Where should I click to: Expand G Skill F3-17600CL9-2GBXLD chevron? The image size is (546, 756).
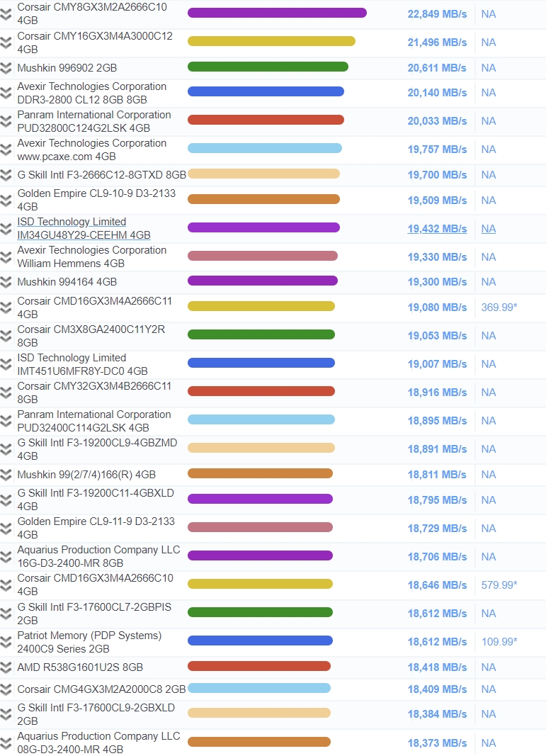(x=6, y=714)
